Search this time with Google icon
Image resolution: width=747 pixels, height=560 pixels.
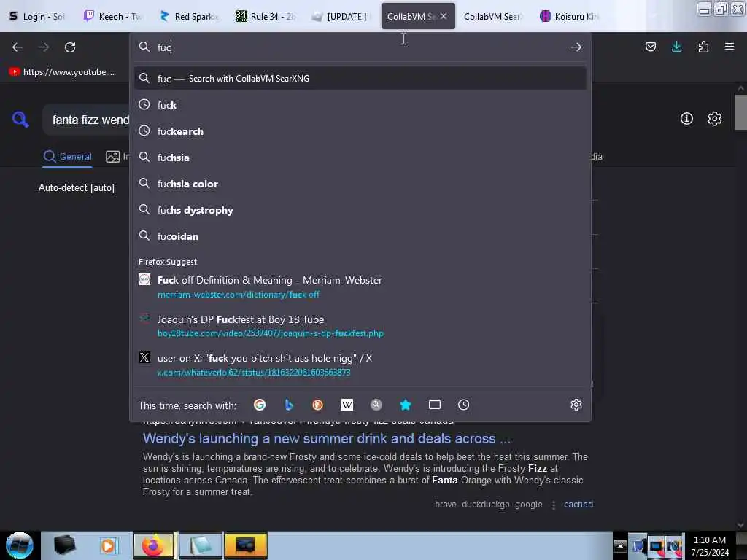pyautogui.click(x=260, y=405)
